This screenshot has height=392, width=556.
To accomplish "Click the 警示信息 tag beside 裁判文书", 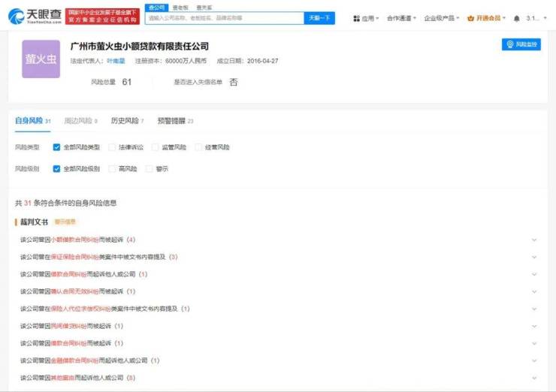I will pyautogui.click(x=65, y=222).
